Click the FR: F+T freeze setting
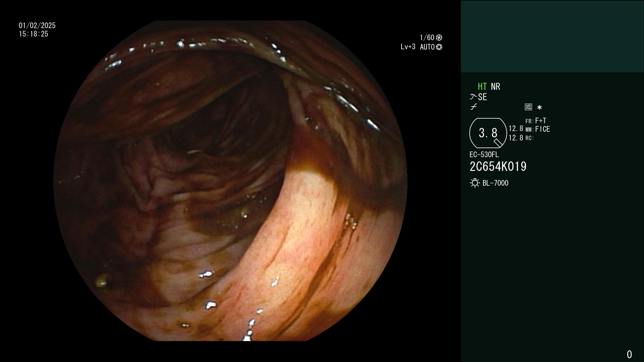This screenshot has width=644, height=362. (536, 121)
